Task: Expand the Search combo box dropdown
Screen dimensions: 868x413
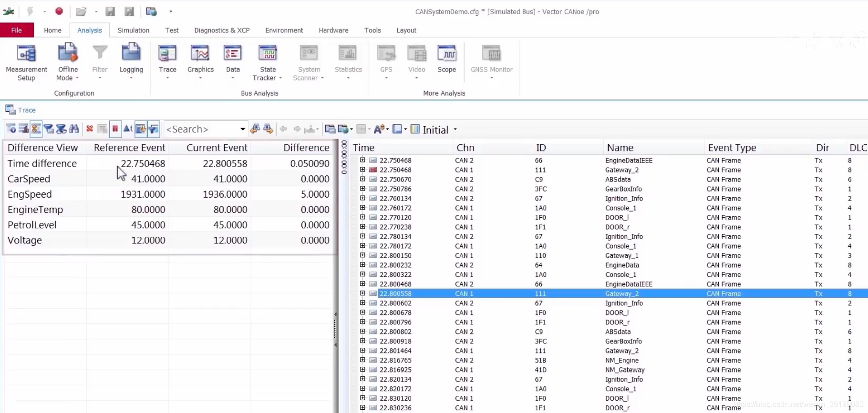Action: coord(242,129)
